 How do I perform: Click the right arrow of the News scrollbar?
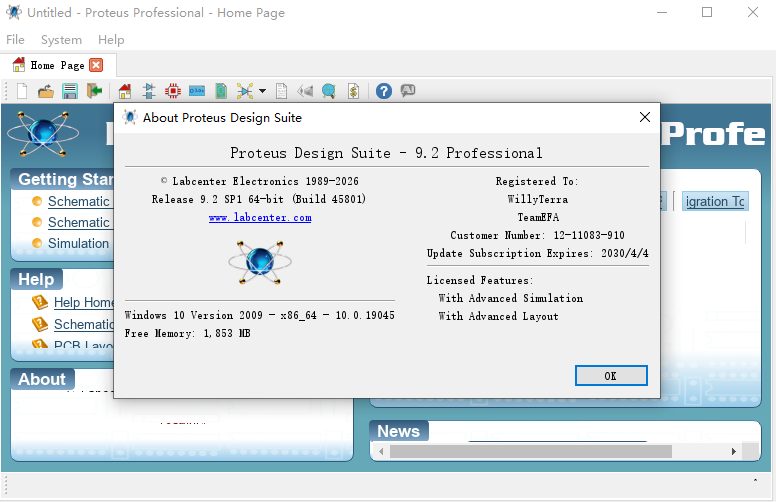[733, 452]
